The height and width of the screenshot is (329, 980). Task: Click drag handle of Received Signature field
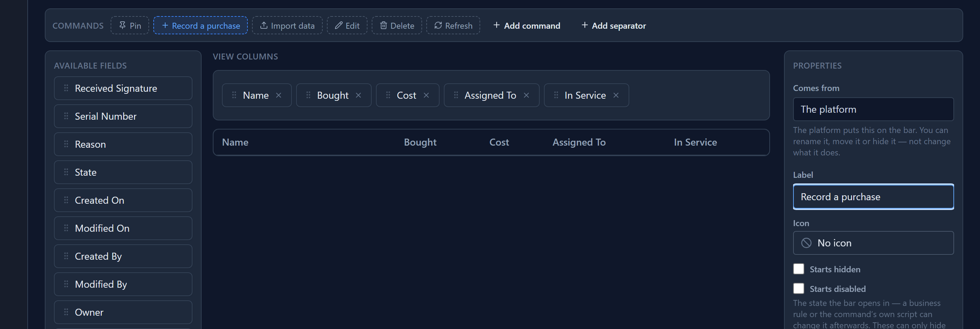point(66,88)
